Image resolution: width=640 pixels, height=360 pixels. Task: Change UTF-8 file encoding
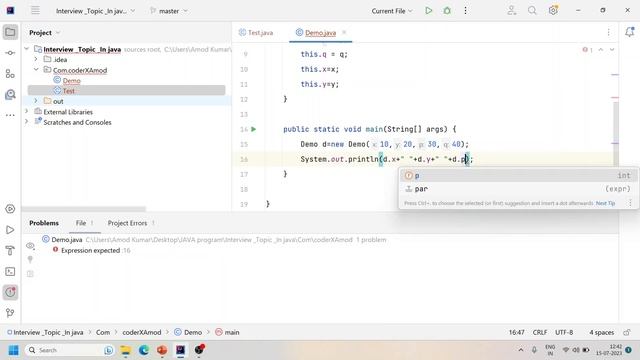point(564,332)
